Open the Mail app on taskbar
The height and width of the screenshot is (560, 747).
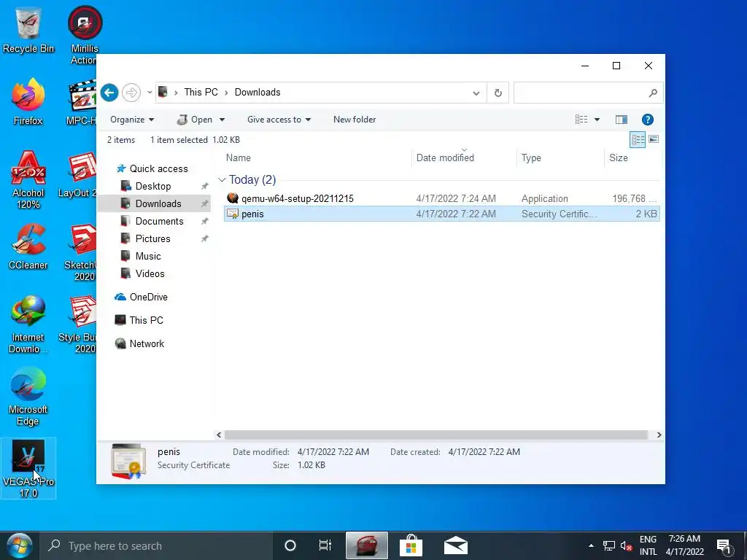(455, 545)
